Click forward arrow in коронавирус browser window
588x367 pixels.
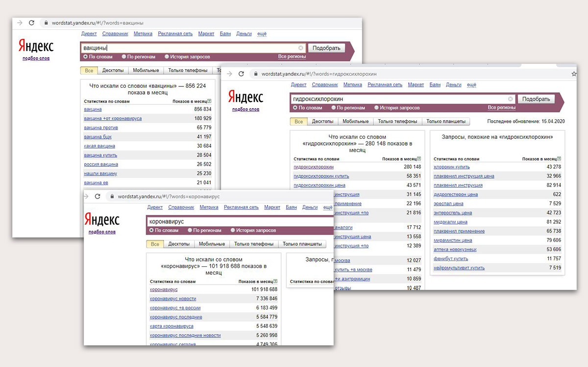click(x=86, y=196)
